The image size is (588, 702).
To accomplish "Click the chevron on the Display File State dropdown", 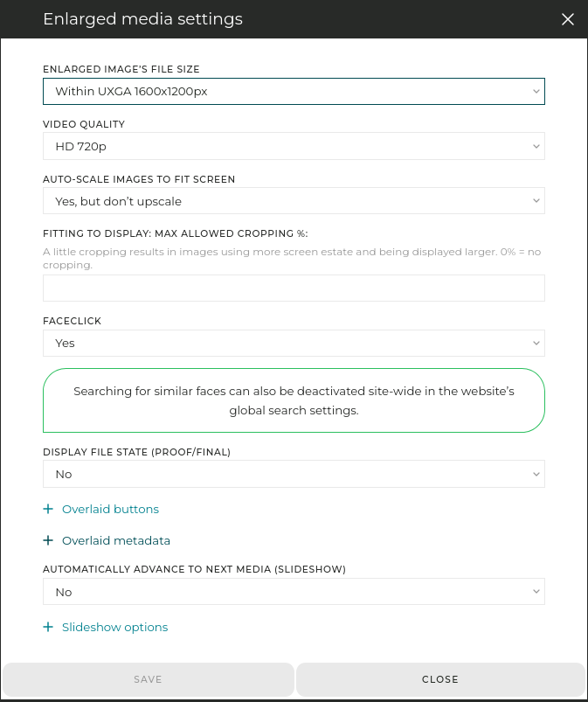I will pyautogui.click(x=537, y=474).
